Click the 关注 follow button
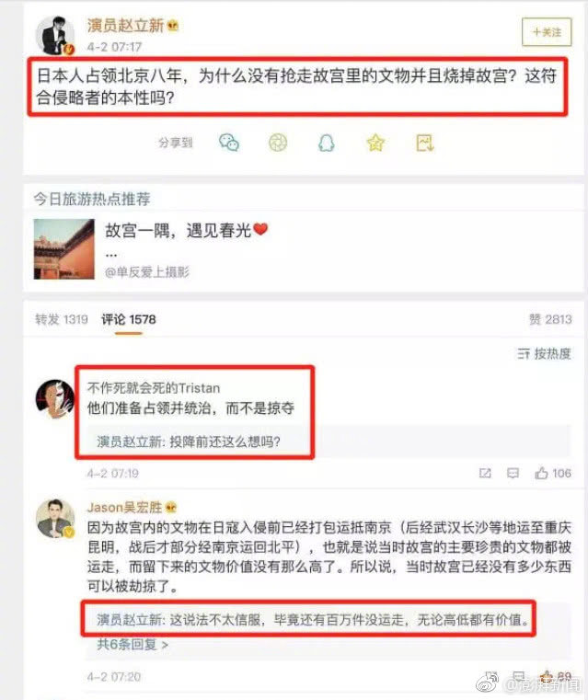 point(547,31)
